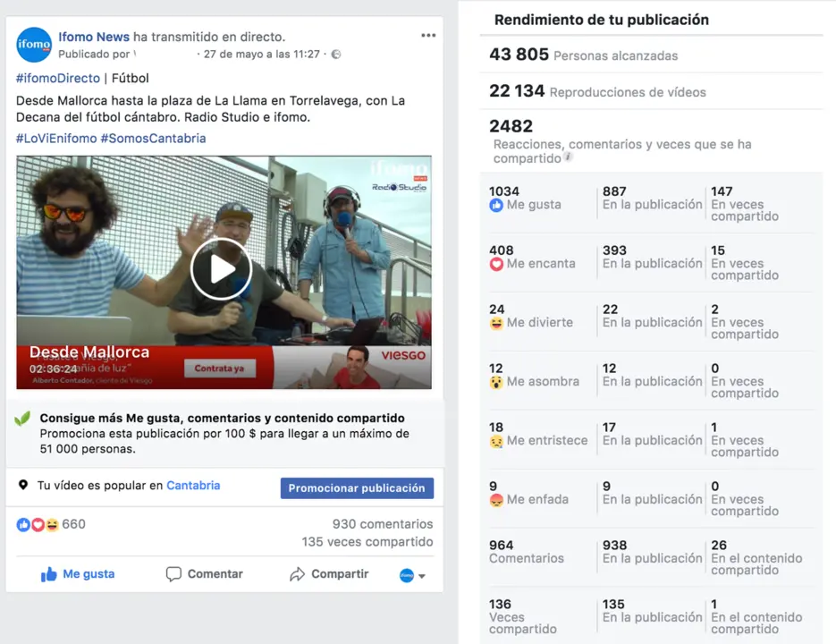Open the post options three-dot menu
The image size is (836, 644).
pos(428,35)
